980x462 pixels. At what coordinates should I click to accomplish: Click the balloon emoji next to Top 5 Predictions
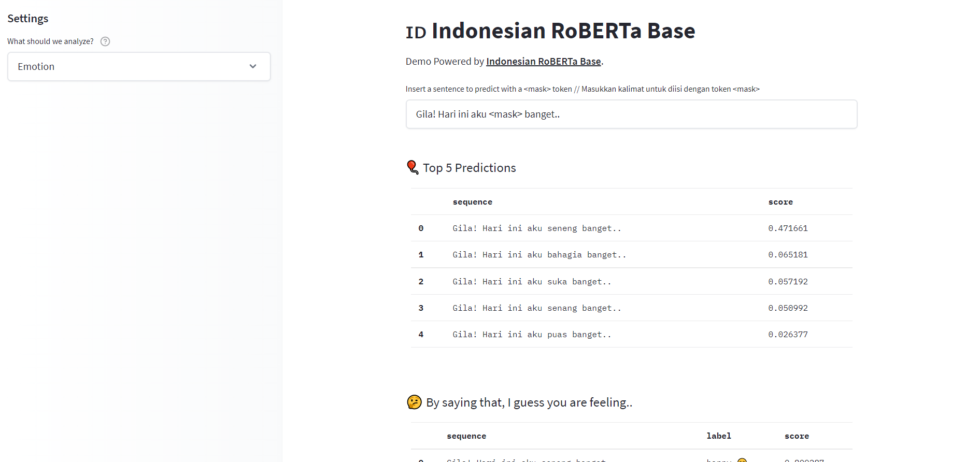[413, 167]
